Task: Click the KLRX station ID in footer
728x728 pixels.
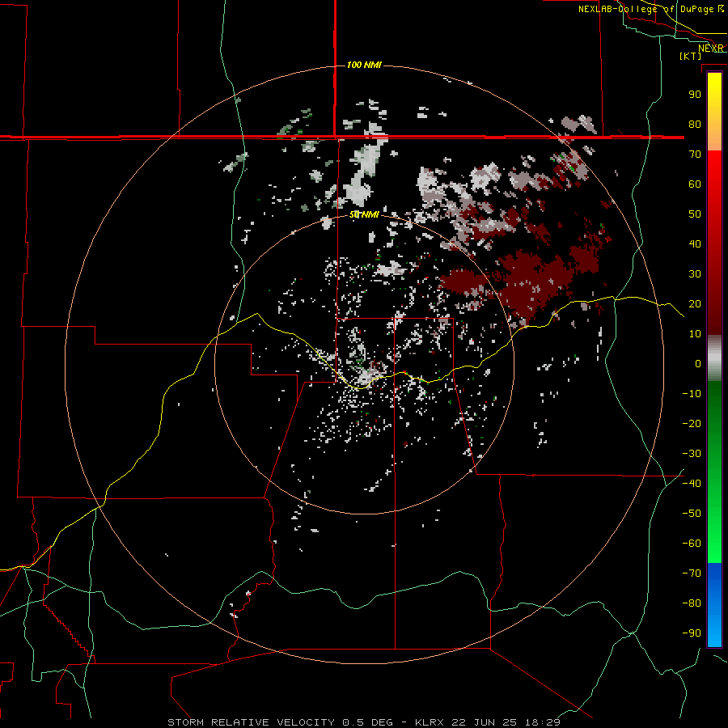Action: coord(430,722)
